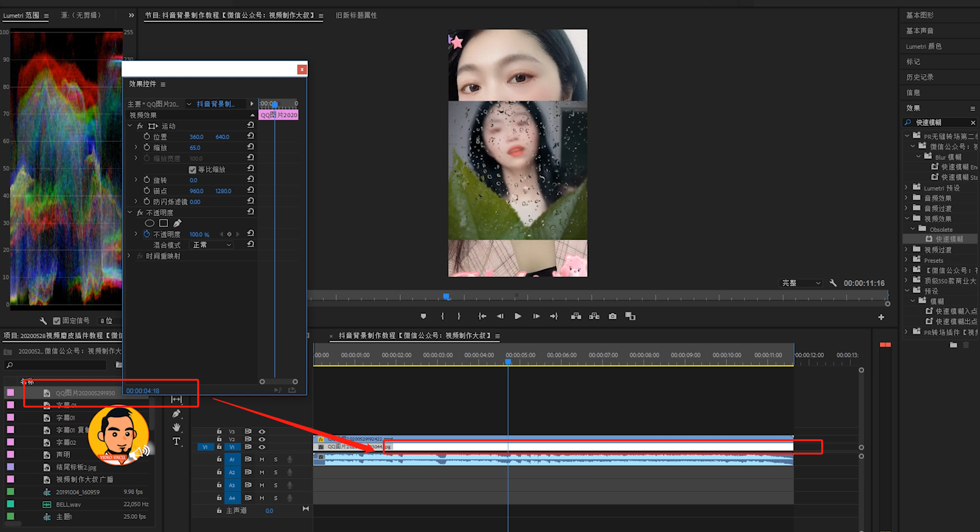980x532 pixels.
Task: Open the 完整 playback resolution dropdown
Action: click(x=801, y=283)
